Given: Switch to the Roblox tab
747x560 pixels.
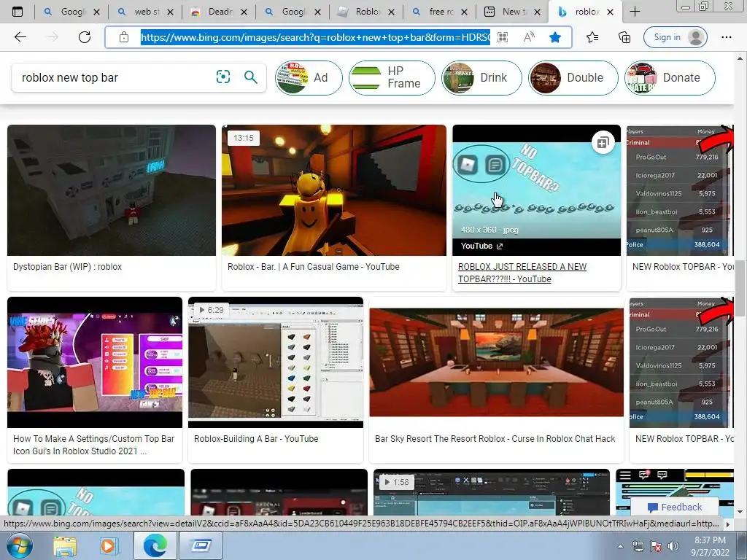Looking at the screenshot, I should point(366,12).
